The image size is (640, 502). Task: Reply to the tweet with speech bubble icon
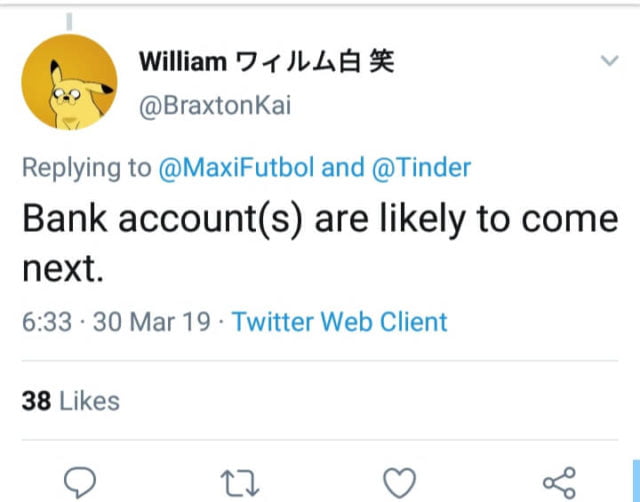click(x=80, y=482)
